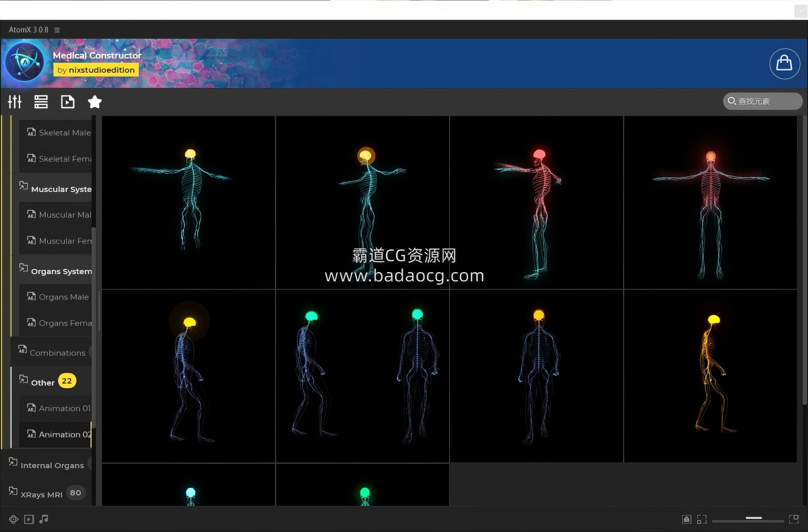Collapse the Organs System group
This screenshot has width=808, height=532.
click(x=51, y=269)
